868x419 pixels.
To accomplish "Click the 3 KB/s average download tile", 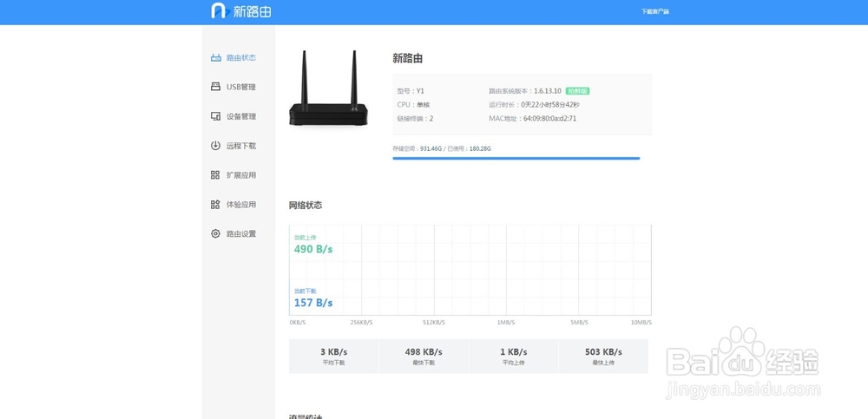I will (333, 356).
